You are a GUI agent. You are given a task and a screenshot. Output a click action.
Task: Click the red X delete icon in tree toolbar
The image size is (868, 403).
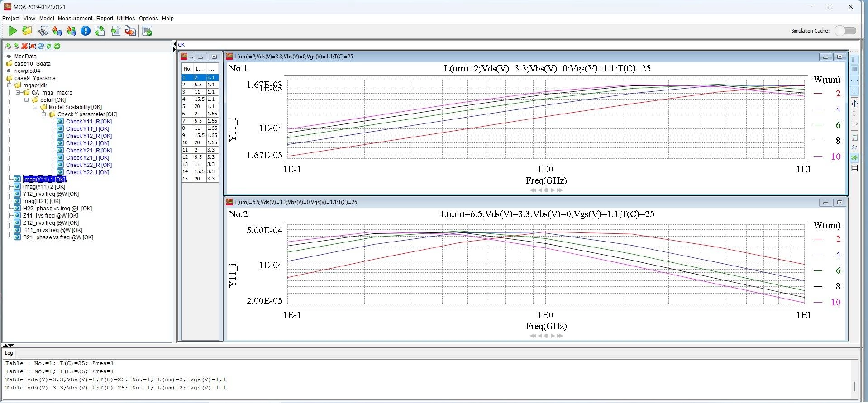[x=24, y=46]
